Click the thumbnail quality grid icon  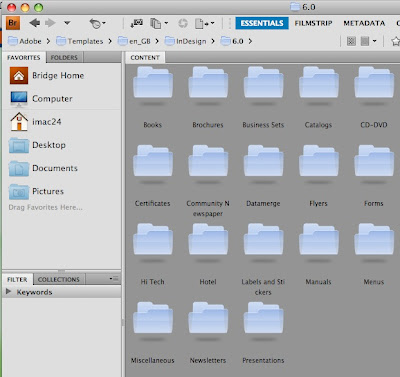(x=351, y=41)
